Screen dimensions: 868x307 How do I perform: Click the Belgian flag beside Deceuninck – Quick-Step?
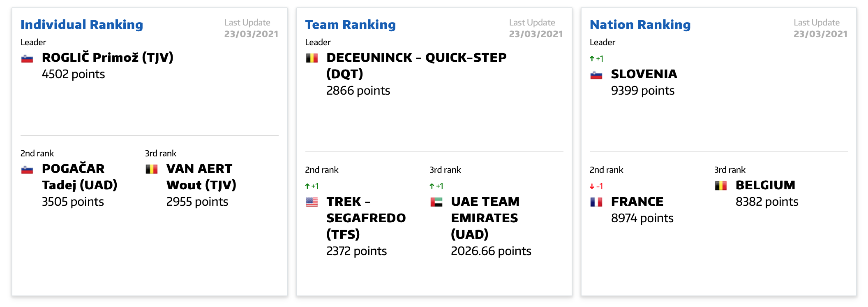coord(312,58)
